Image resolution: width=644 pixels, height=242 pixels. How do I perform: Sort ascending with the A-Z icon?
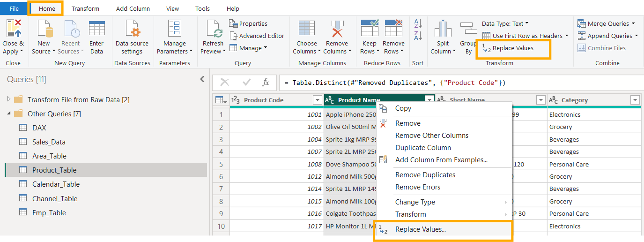coord(418,23)
